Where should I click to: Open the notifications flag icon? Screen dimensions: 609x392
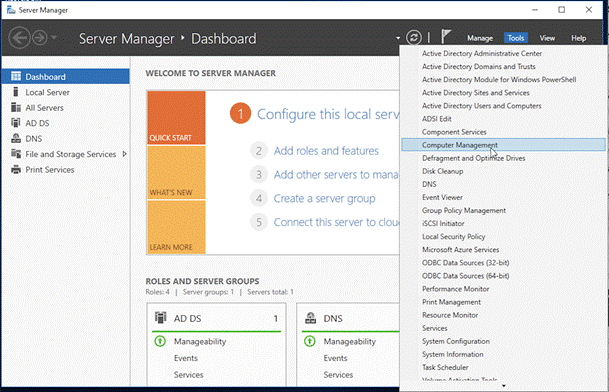pyautogui.click(x=446, y=37)
